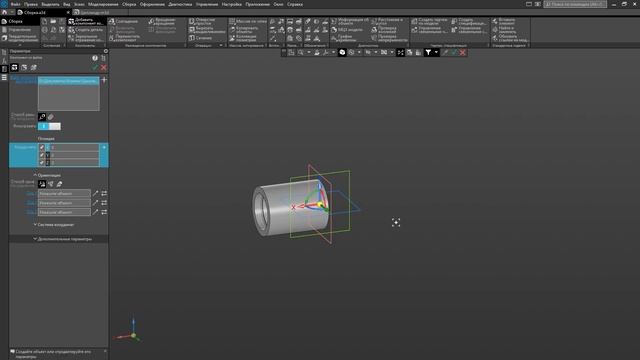Click Информация об объекте command
640x360 pixels.
coord(350,21)
